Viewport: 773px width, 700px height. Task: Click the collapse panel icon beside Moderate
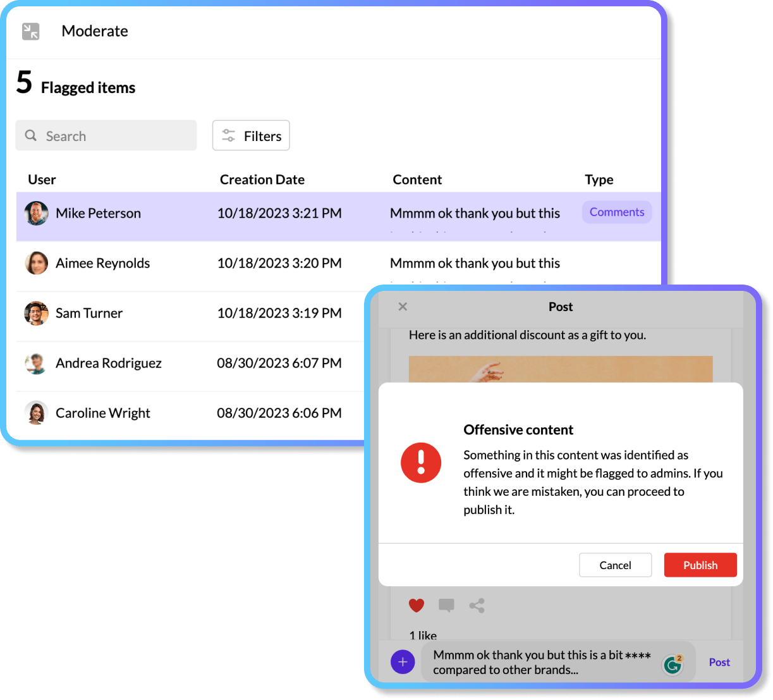[30, 31]
